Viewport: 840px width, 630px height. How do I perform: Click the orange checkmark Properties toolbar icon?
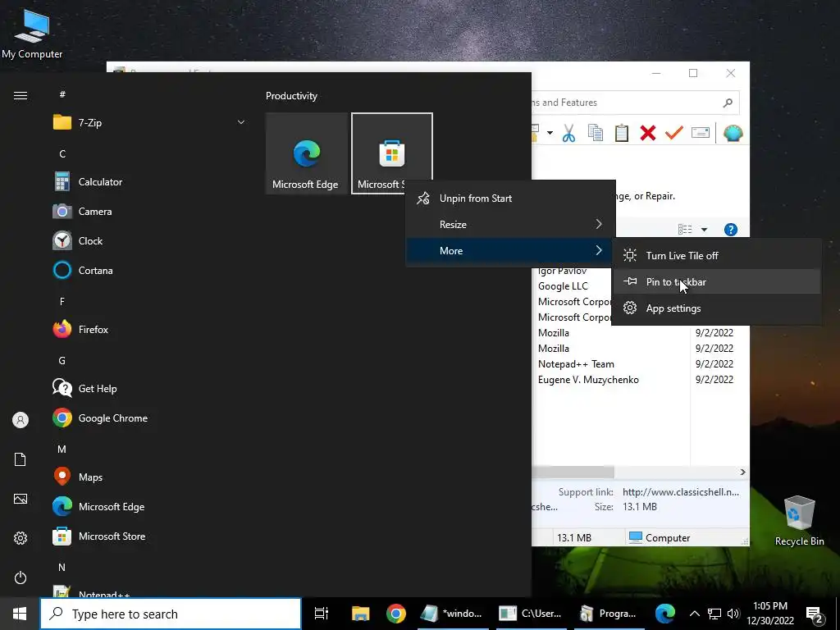674,132
